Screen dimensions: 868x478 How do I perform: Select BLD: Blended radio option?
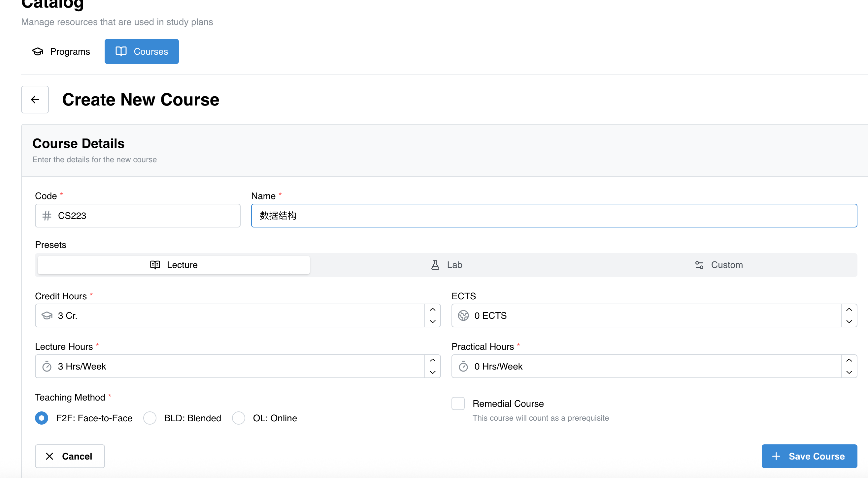150,418
